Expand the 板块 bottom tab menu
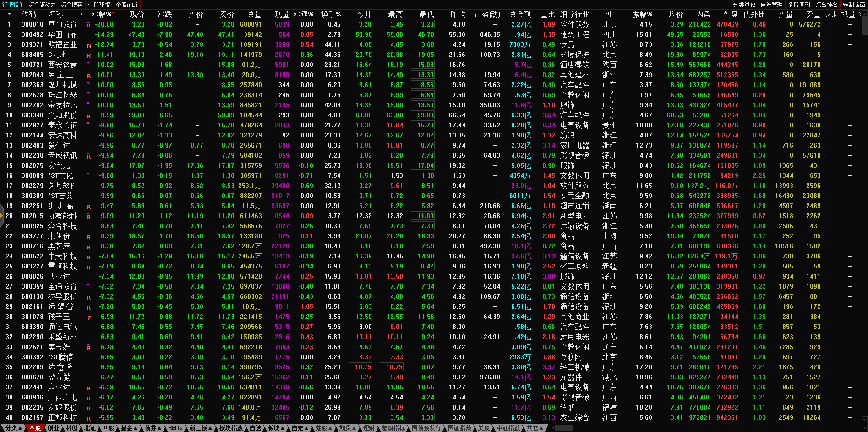The width and height of the screenshot is (868, 432). pos(276,428)
